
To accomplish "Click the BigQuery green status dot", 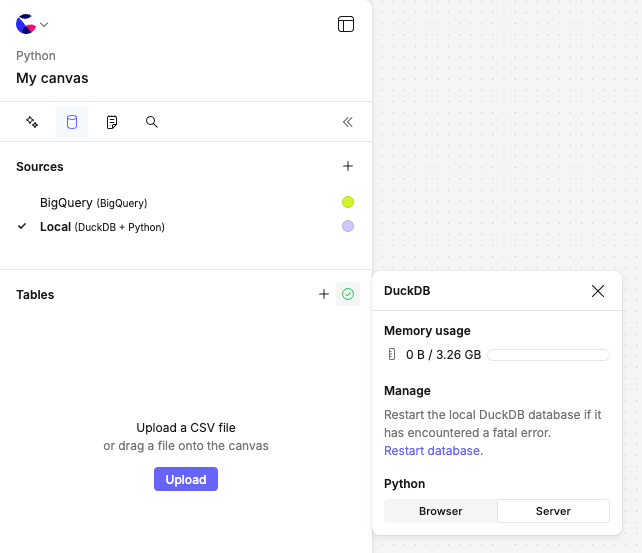I will pyautogui.click(x=348, y=202).
